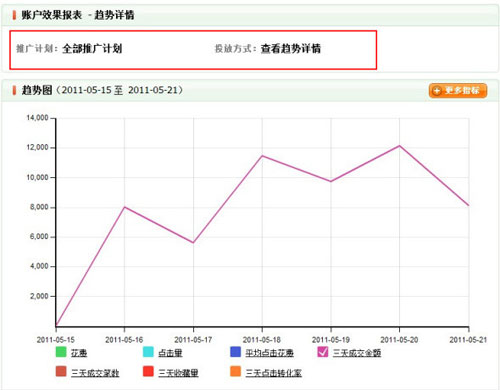Open the 三天成交金额 legend link
The image size is (500, 390).
357,353
